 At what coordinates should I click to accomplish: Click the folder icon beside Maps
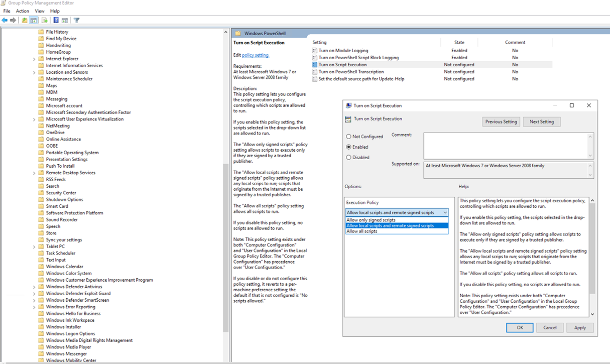tap(41, 86)
